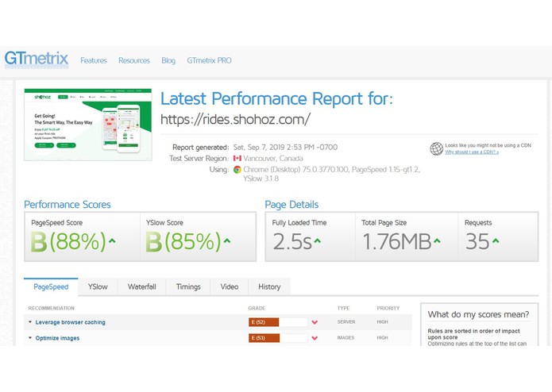This screenshot has height=392, width=552.
Task: Click the Total Page Size up arrow
Action: click(437, 240)
